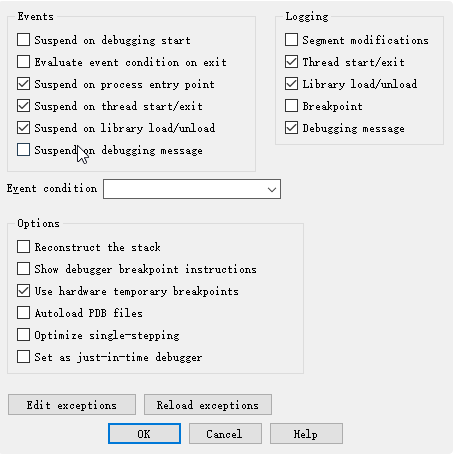Uncheck Suspend on process entry point
This screenshot has height=466, width=455.
[x=23, y=84]
